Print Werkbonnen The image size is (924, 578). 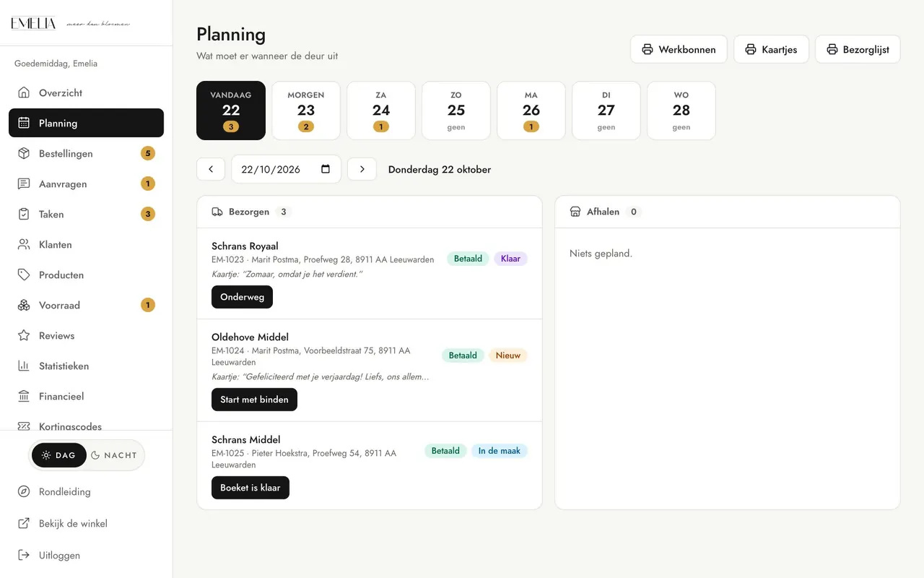[x=679, y=49]
